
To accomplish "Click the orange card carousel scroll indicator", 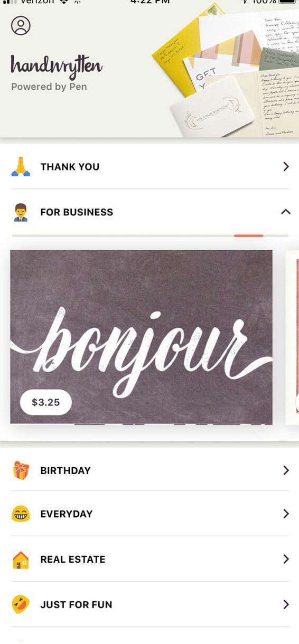I will 249,235.
